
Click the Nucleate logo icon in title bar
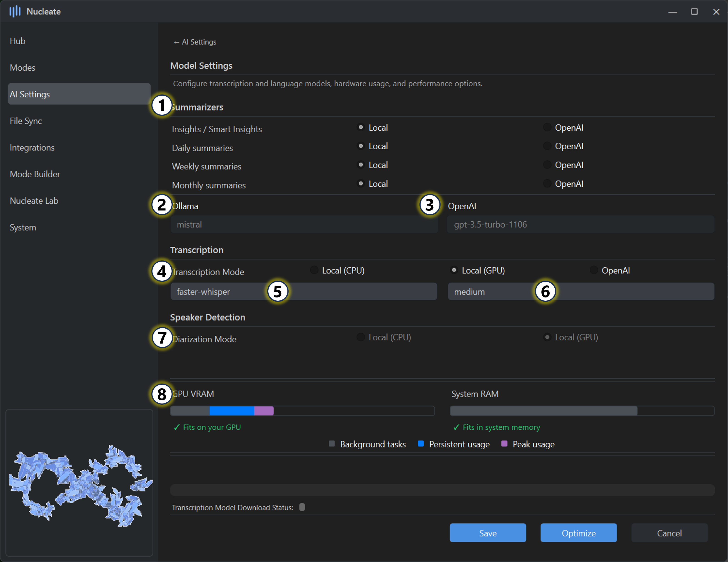15,11
